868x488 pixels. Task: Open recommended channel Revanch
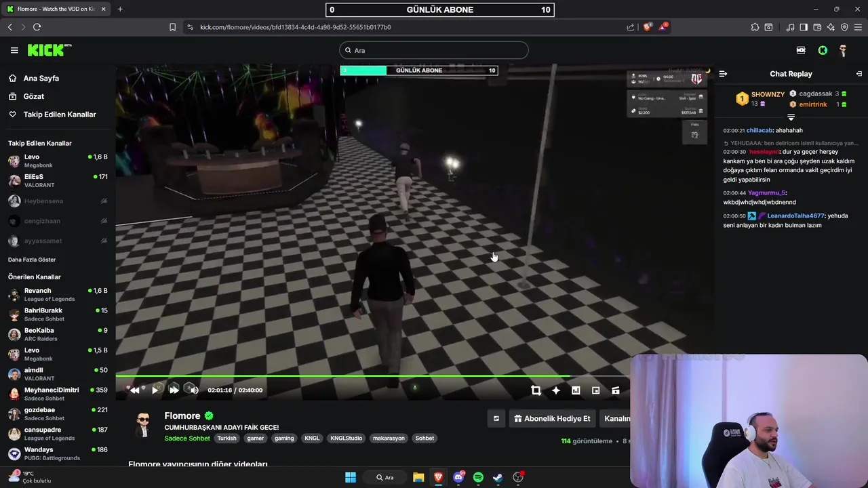pos(58,294)
